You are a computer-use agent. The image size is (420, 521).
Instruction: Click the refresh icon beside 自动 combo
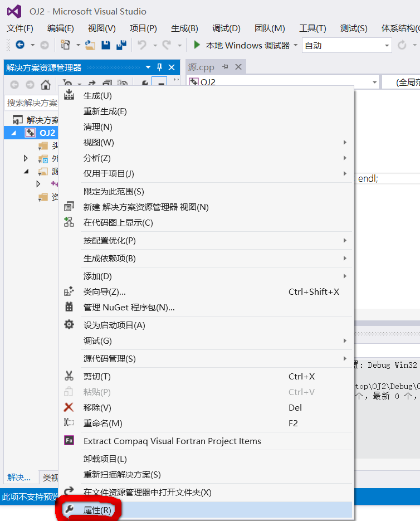pos(402,45)
